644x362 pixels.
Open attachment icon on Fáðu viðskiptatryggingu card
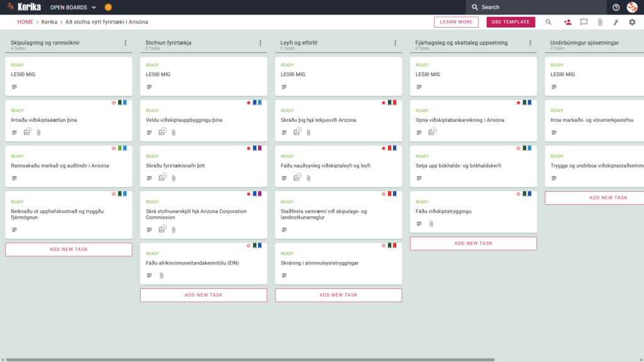coord(431,224)
